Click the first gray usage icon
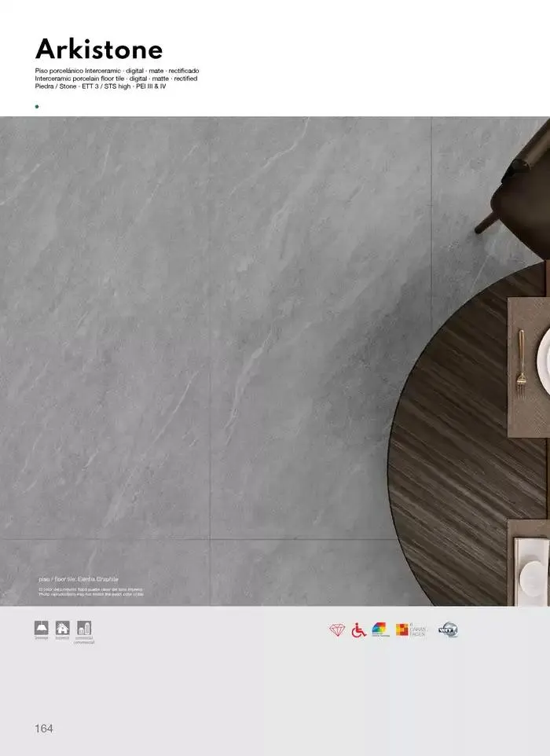This screenshot has width=550, height=756. [41, 629]
